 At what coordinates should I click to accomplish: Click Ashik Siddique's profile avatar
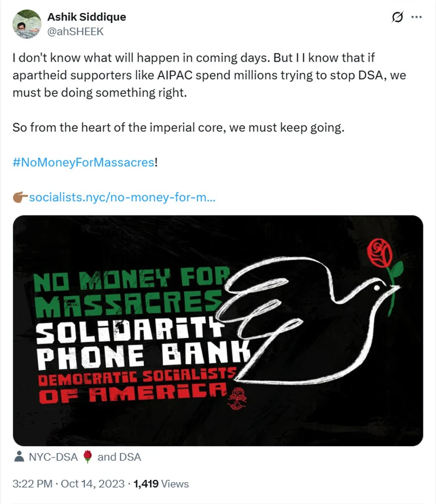(27, 24)
